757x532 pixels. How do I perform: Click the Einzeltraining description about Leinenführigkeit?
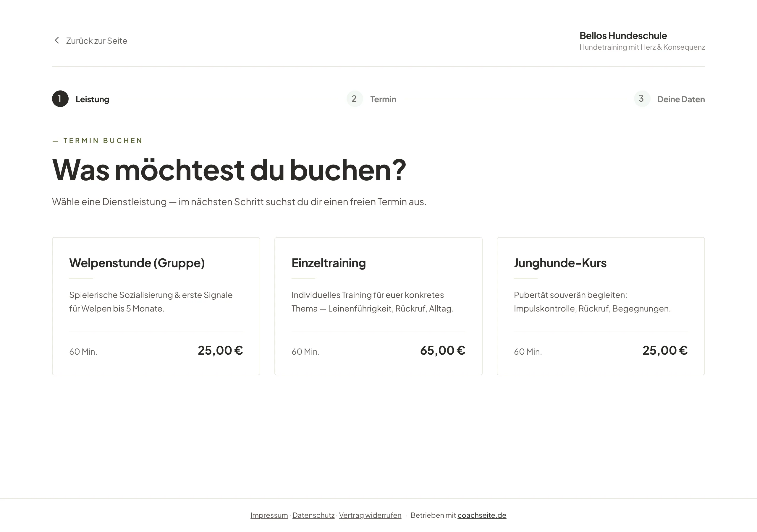(373, 301)
